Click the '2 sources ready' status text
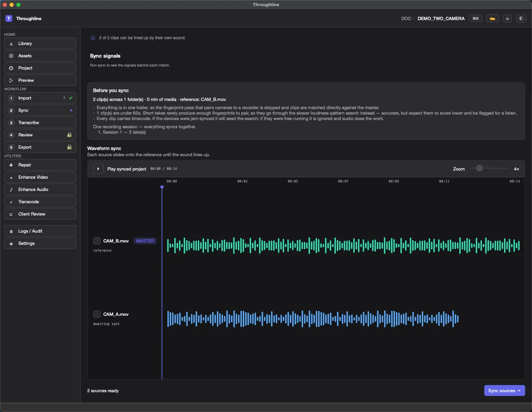The height and width of the screenshot is (412, 532). click(103, 391)
